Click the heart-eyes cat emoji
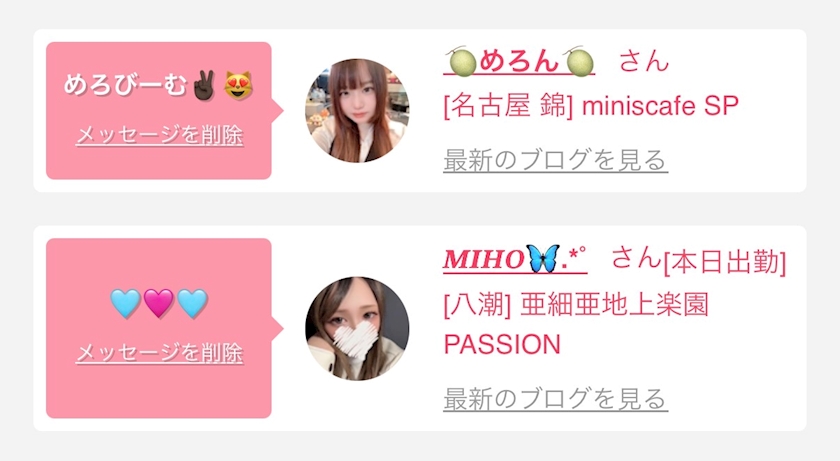The image size is (840, 461). [x=238, y=85]
